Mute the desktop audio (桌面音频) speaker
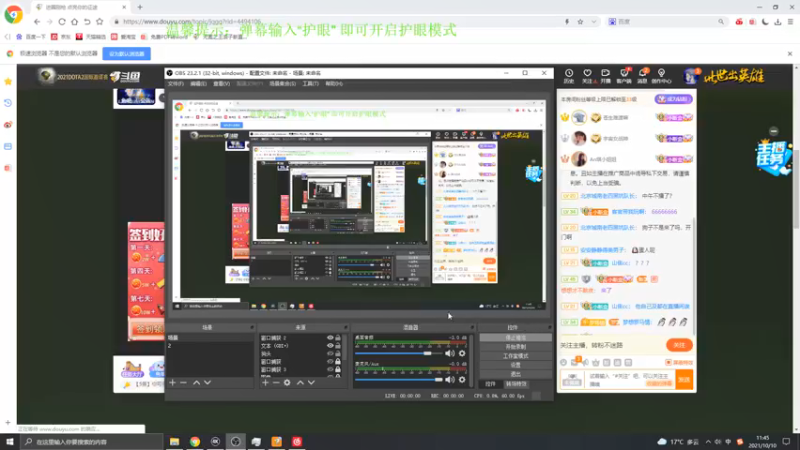The image size is (800, 450). pos(449,353)
